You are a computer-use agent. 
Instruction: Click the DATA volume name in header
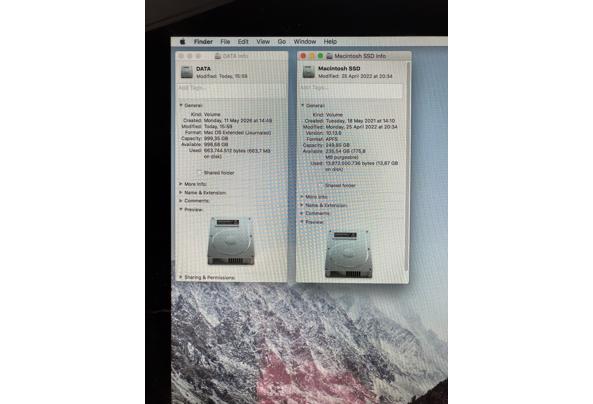point(203,69)
